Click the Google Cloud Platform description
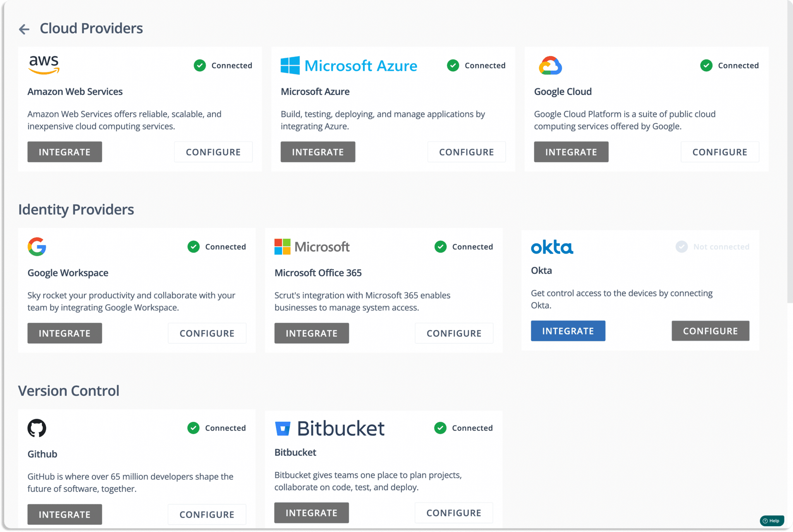This screenshot has height=532, width=793. pos(625,120)
